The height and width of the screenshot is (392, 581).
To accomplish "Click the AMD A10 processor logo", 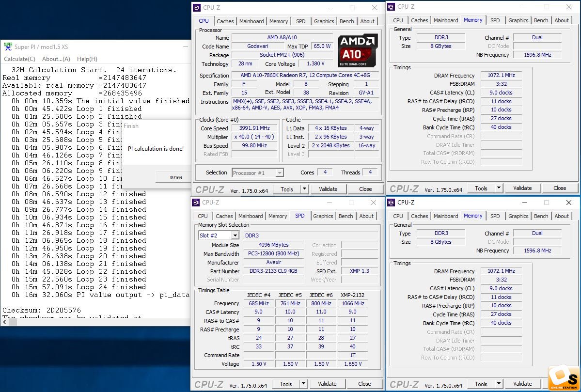I will [x=358, y=51].
